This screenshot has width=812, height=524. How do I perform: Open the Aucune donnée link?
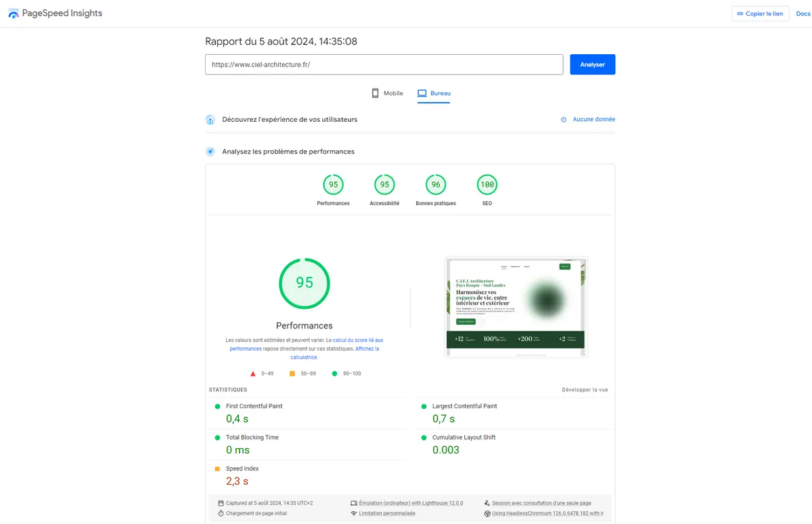pos(594,119)
